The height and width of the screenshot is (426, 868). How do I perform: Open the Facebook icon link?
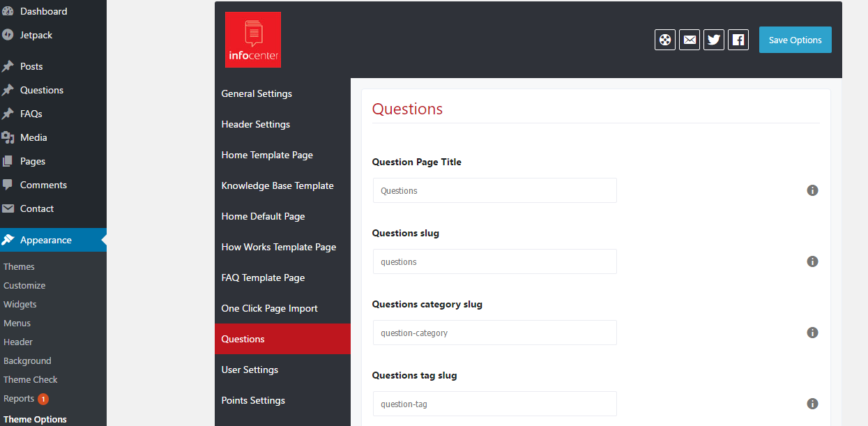pos(738,40)
